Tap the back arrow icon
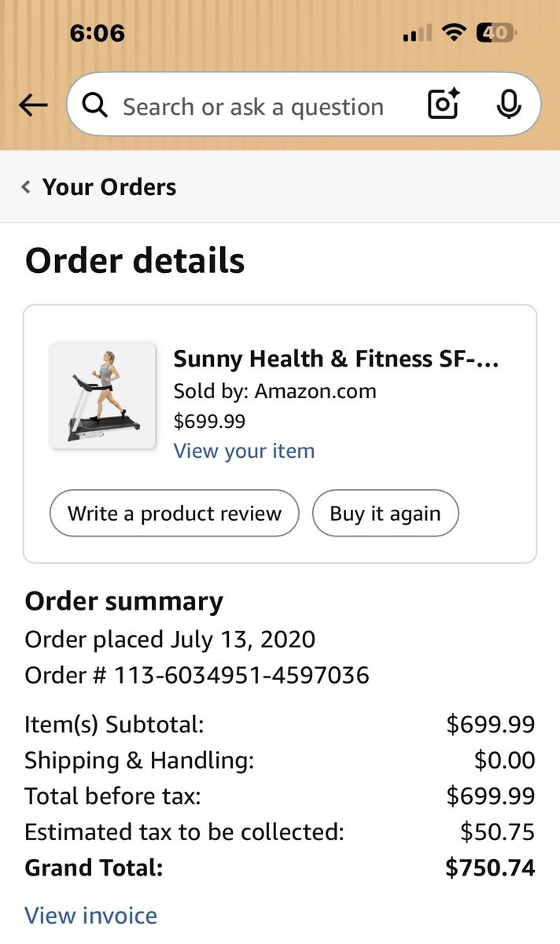 tap(33, 105)
